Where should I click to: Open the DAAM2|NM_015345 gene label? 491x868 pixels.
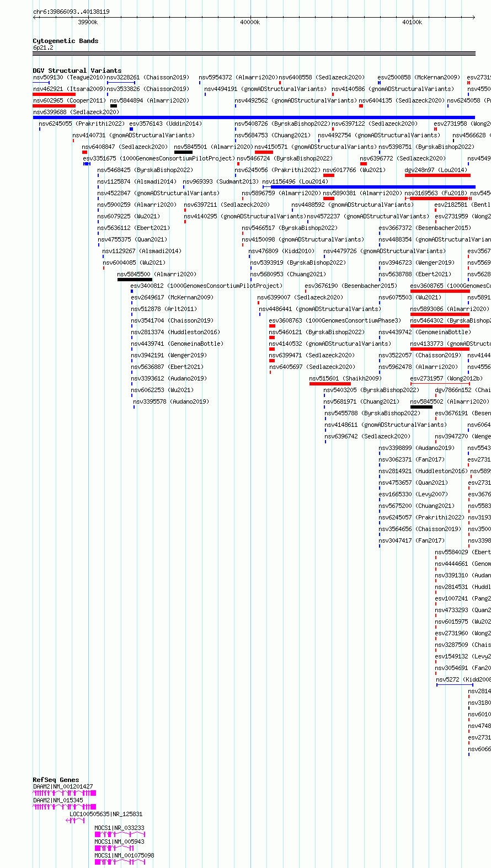(x=58, y=800)
